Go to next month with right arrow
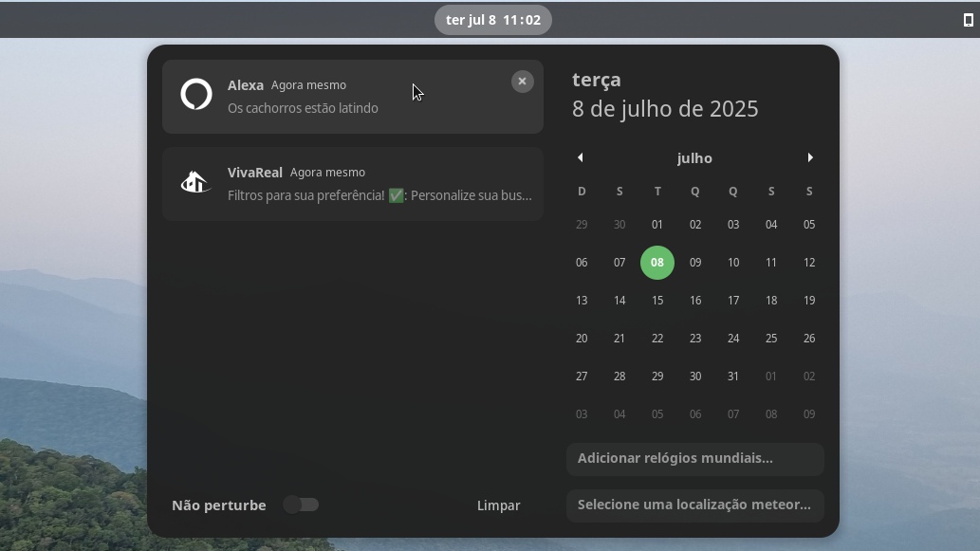 (810, 157)
